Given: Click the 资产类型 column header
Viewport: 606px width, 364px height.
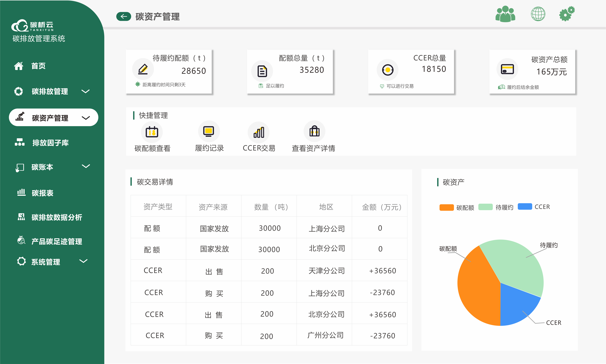Looking at the screenshot, I should (x=158, y=207).
